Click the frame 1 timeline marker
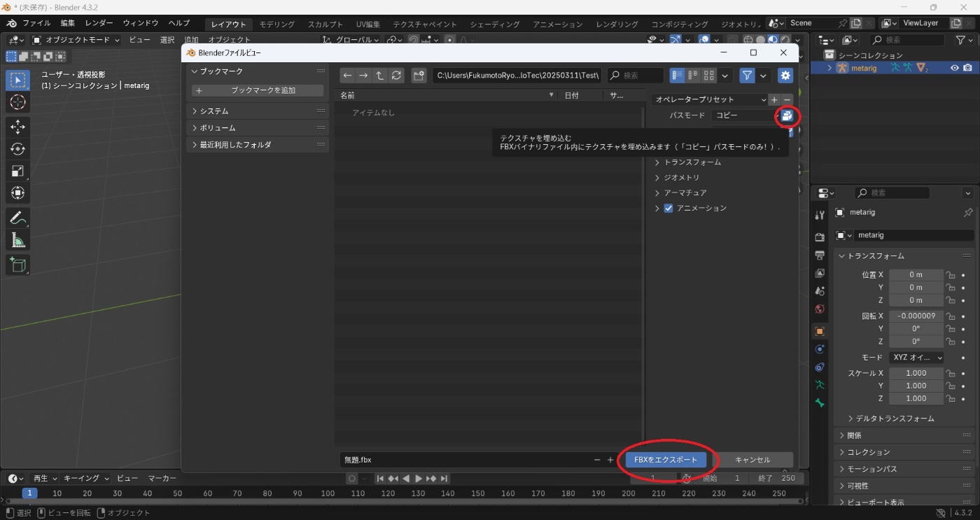Image resolution: width=980 pixels, height=520 pixels. [29, 493]
